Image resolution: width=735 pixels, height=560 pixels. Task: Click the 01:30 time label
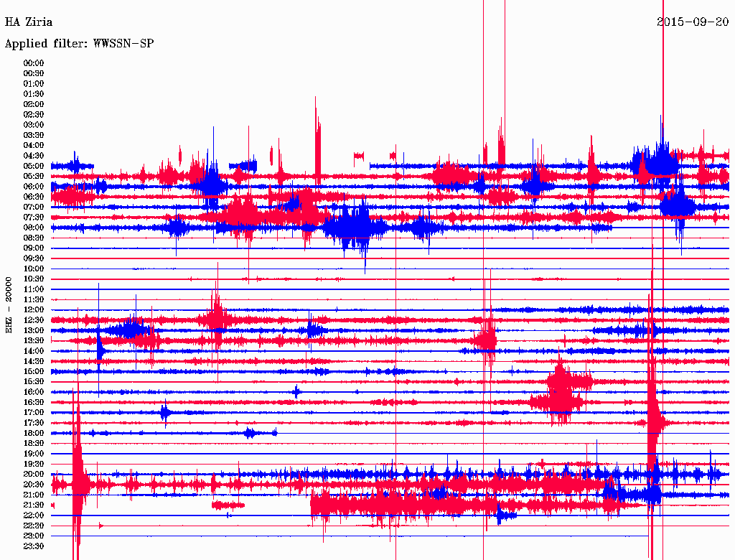click(34, 94)
